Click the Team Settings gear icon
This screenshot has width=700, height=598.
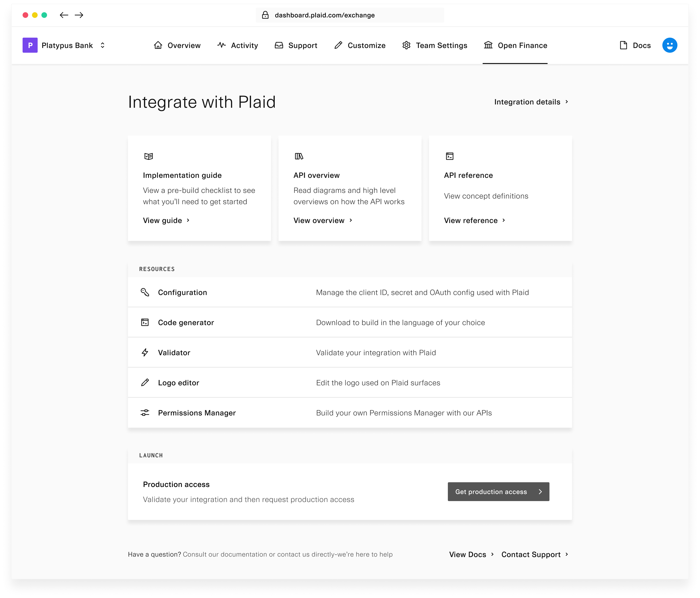(x=406, y=45)
